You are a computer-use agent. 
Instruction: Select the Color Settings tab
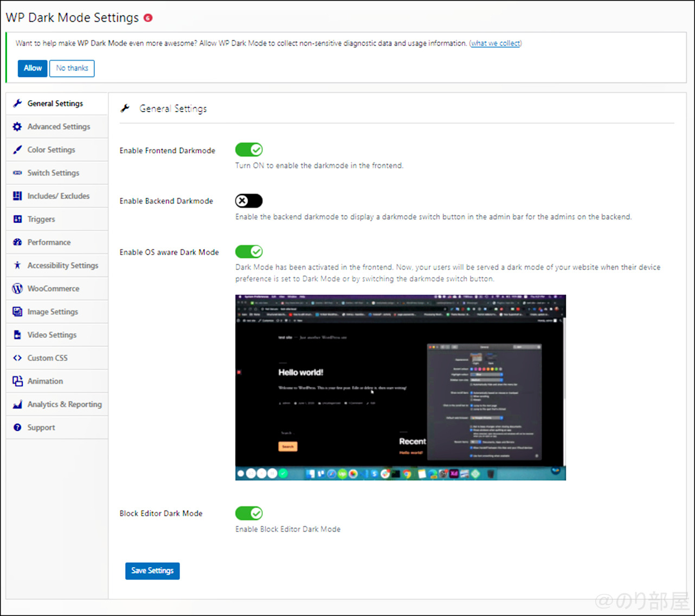[57, 150]
